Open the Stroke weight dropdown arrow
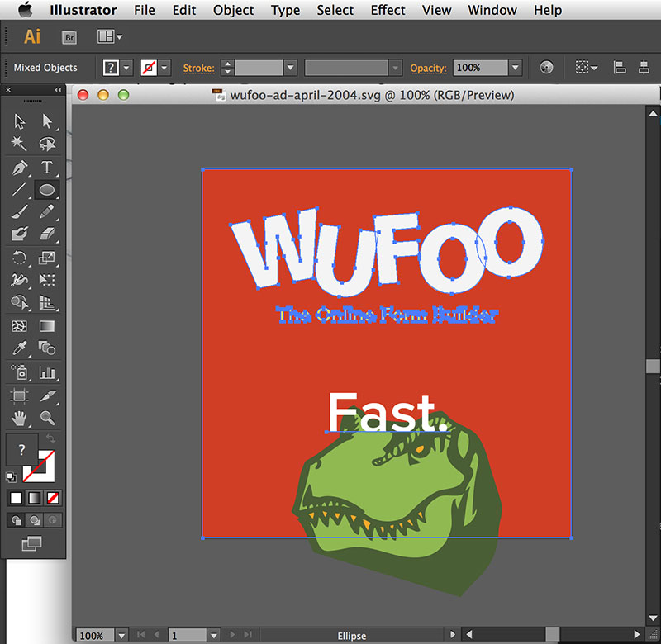 pos(290,68)
